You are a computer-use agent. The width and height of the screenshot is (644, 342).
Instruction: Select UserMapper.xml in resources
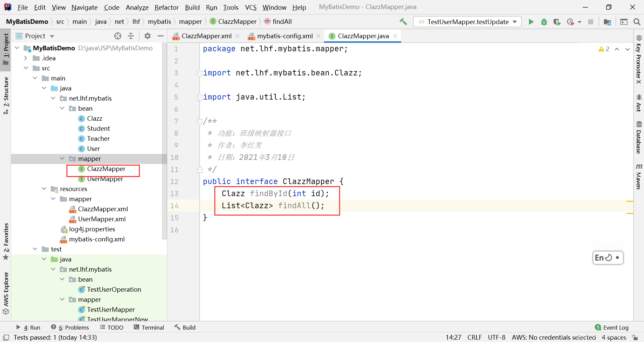click(102, 219)
